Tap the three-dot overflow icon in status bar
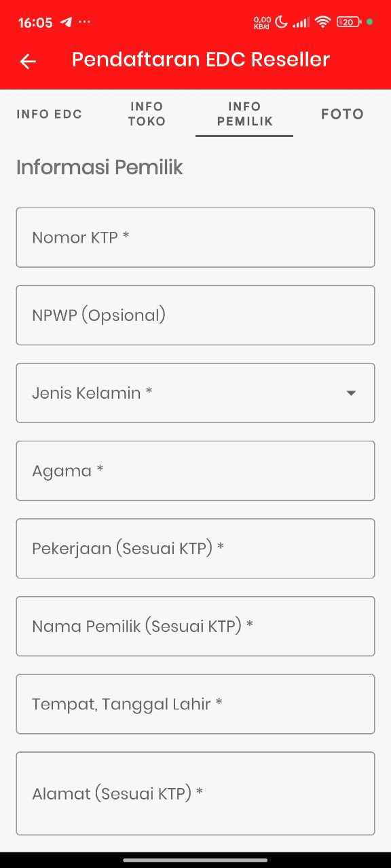Viewport: 391px width, 868px height. click(84, 22)
